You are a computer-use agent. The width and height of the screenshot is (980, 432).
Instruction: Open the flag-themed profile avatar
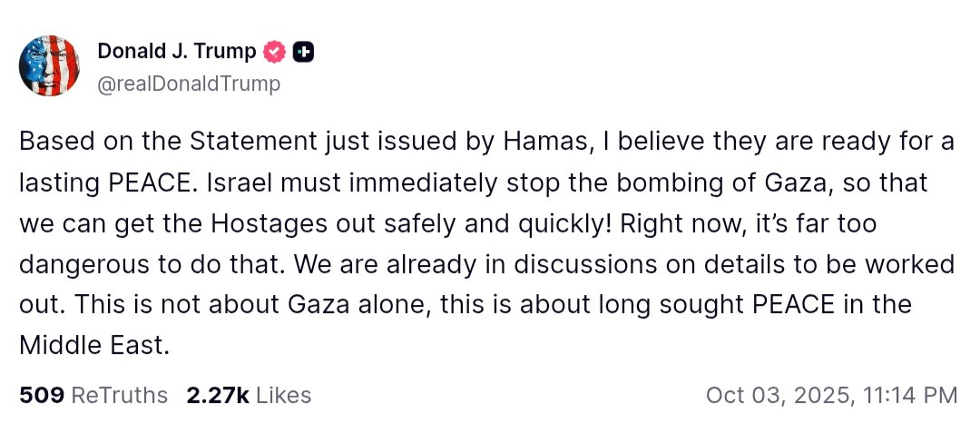point(51,65)
